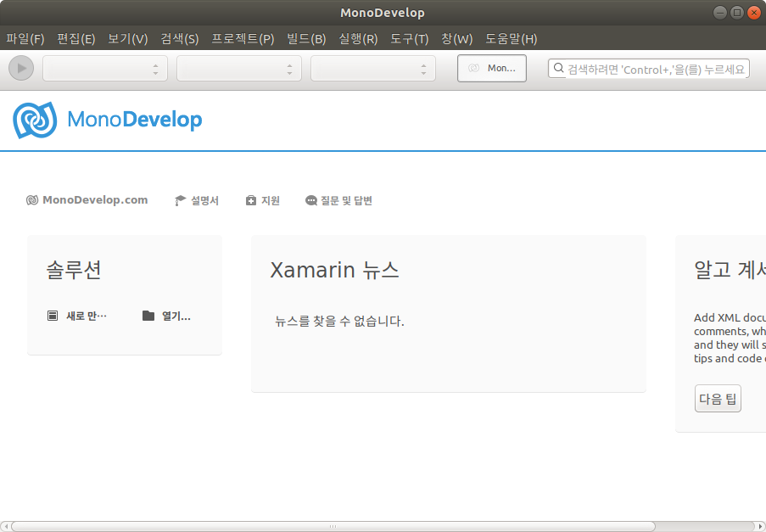Click 열기… to open a solution
Viewport: 766px width, 532px height.
click(x=176, y=316)
